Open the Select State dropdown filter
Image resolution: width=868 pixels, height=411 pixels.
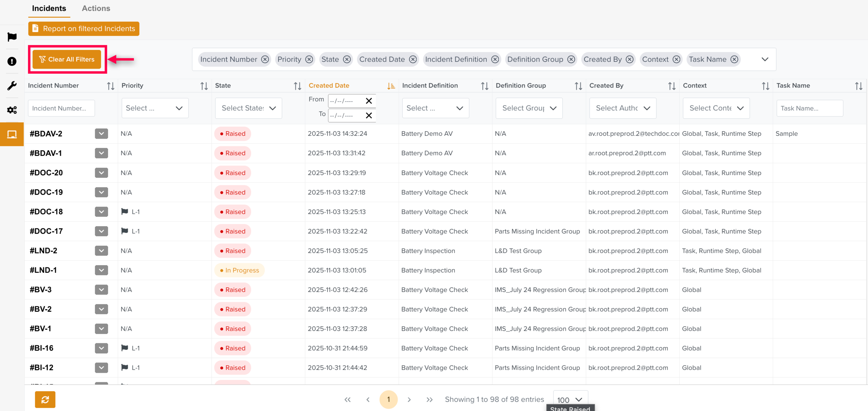pos(248,108)
